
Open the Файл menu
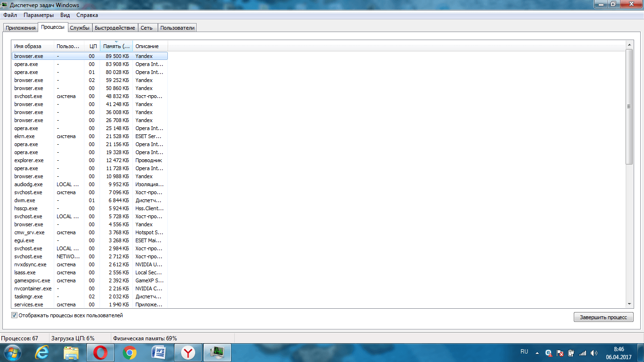click(x=10, y=15)
